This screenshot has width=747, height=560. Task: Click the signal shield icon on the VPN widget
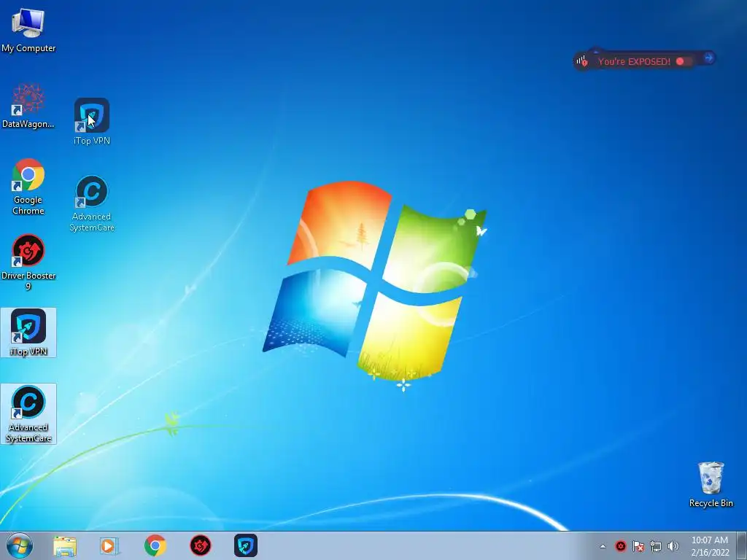(581, 61)
